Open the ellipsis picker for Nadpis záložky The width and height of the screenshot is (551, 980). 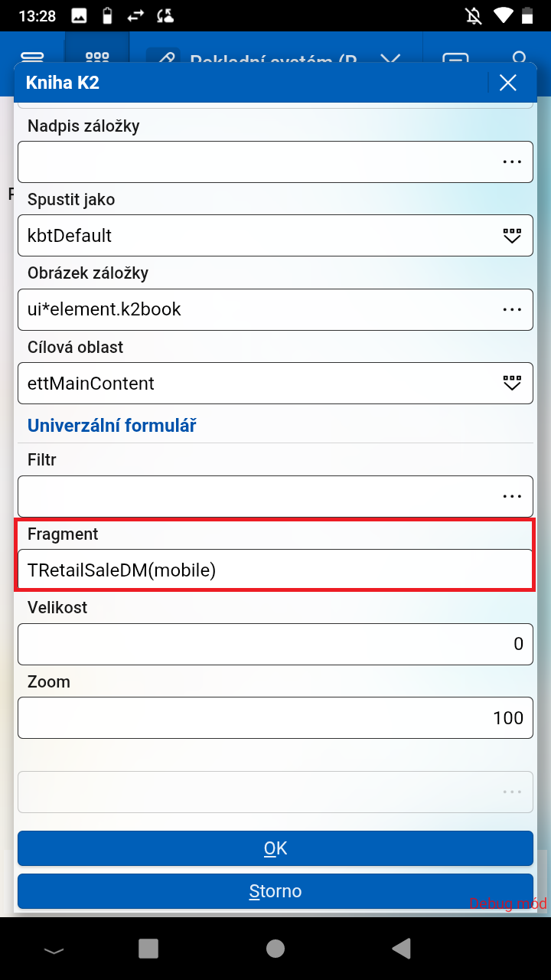coord(512,162)
